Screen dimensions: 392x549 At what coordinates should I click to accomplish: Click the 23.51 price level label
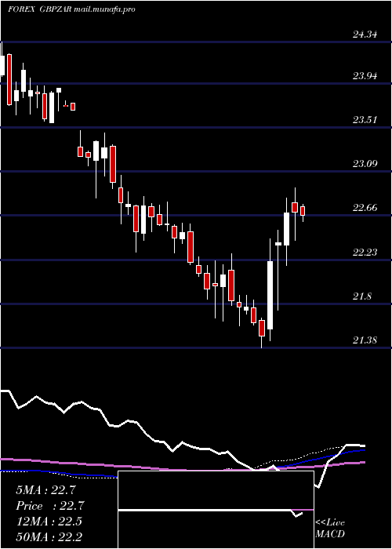click(365, 120)
